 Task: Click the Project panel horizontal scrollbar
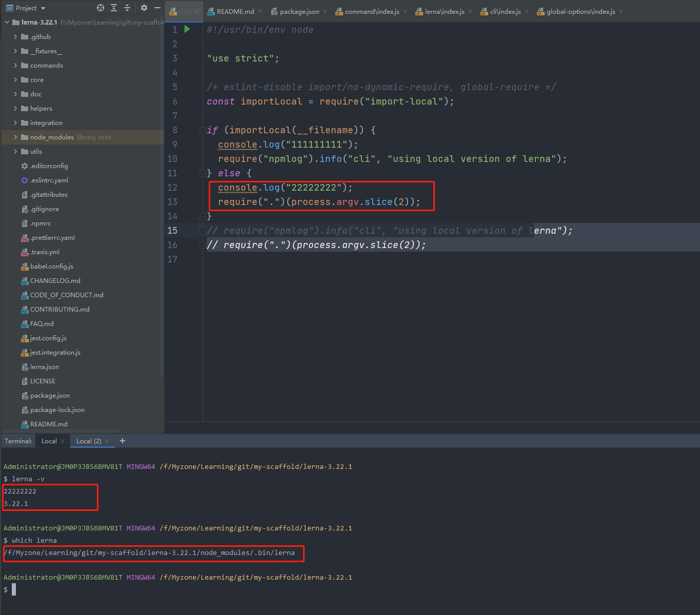coord(61,431)
